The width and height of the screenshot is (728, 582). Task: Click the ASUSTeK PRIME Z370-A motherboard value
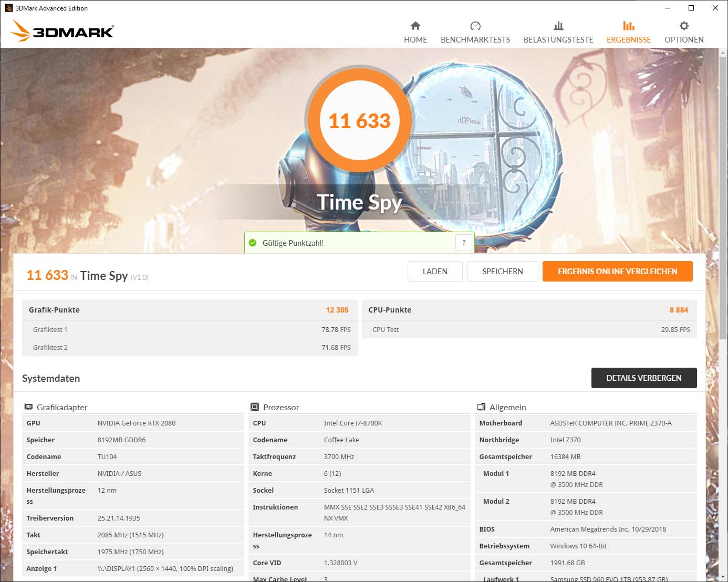pyautogui.click(x=611, y=423)
